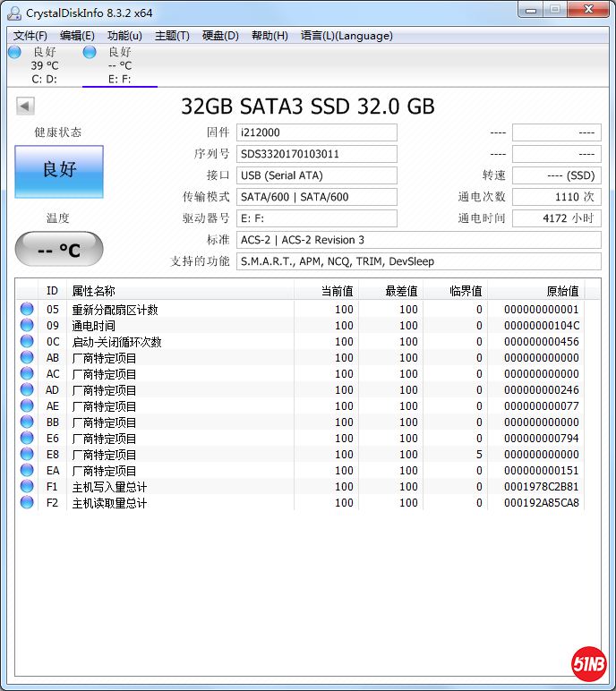Click blue status orb for attribute F2

click(27, 503)
